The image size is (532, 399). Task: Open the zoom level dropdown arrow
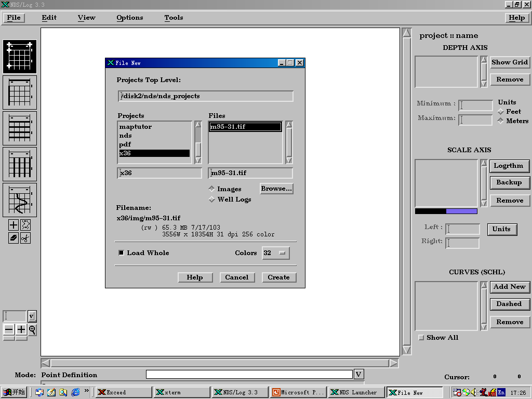32,316
